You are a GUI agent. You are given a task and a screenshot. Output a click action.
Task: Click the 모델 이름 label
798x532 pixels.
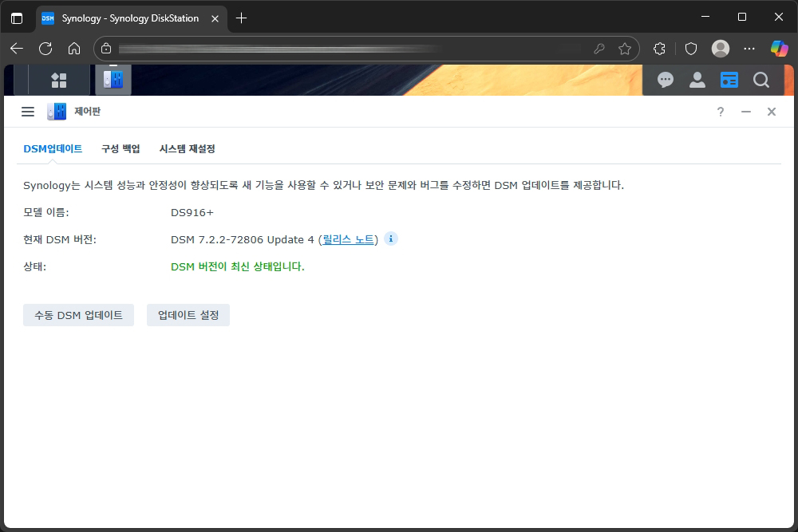click(x=45, y=213)
